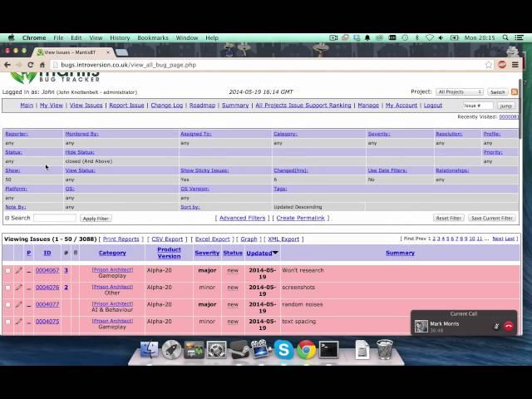The height and width of the screenshot is (399, 532).
Task: Export issues with CSV Export
Action: point(167,239)
